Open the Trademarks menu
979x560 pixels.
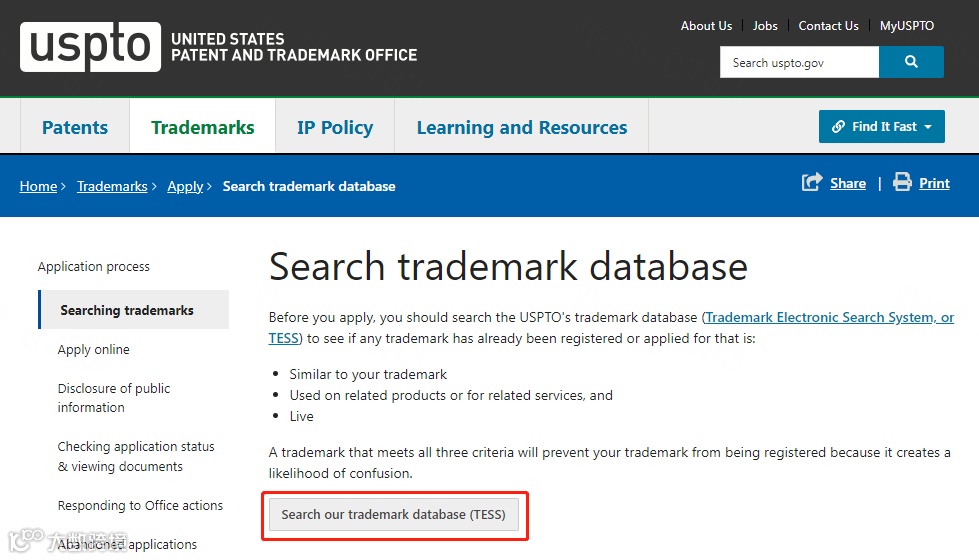point(202,127)
